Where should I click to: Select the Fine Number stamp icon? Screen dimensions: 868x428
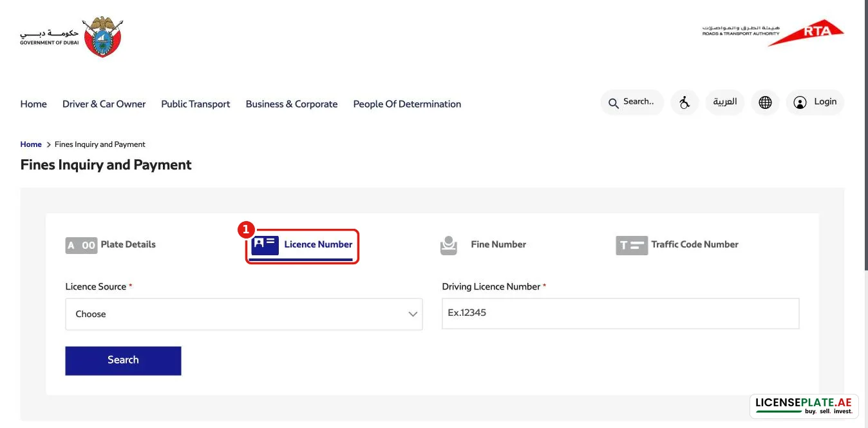449,246
